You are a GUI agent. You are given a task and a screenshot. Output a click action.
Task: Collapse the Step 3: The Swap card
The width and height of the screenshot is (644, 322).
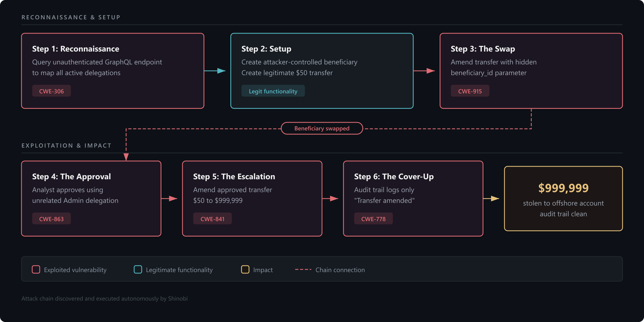531,71
